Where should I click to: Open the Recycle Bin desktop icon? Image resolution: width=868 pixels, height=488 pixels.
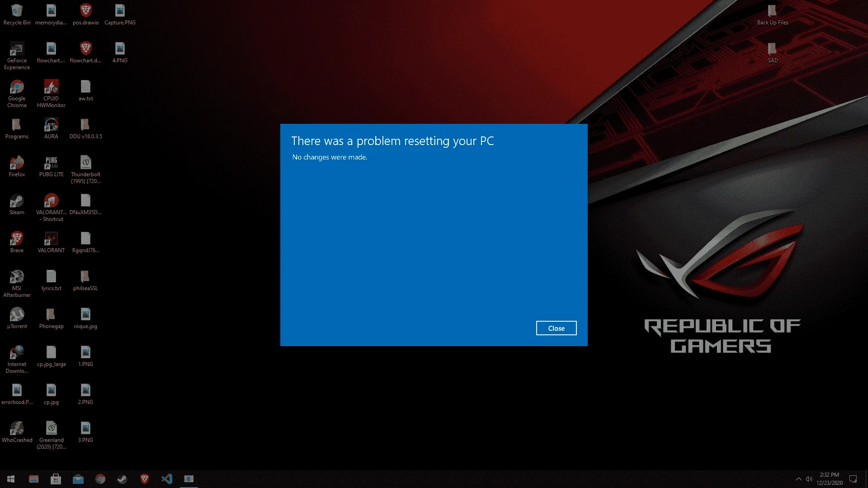17,14
